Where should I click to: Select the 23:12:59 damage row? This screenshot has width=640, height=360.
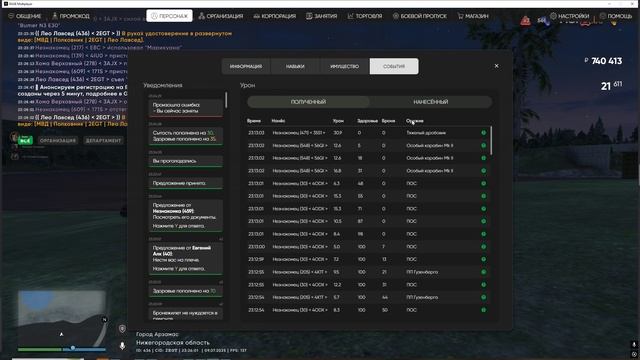click(368, 259)
